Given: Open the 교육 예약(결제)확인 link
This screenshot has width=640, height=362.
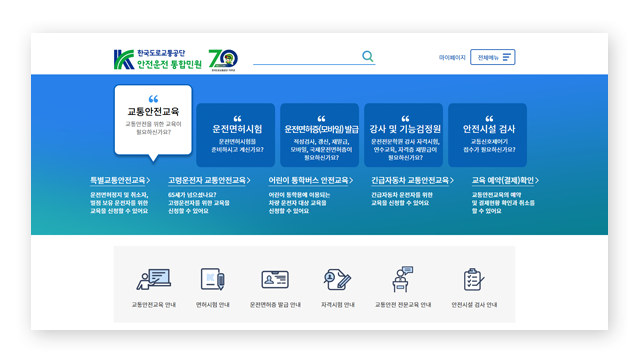Looking at the screenshot, I should [x=505, y=180].
